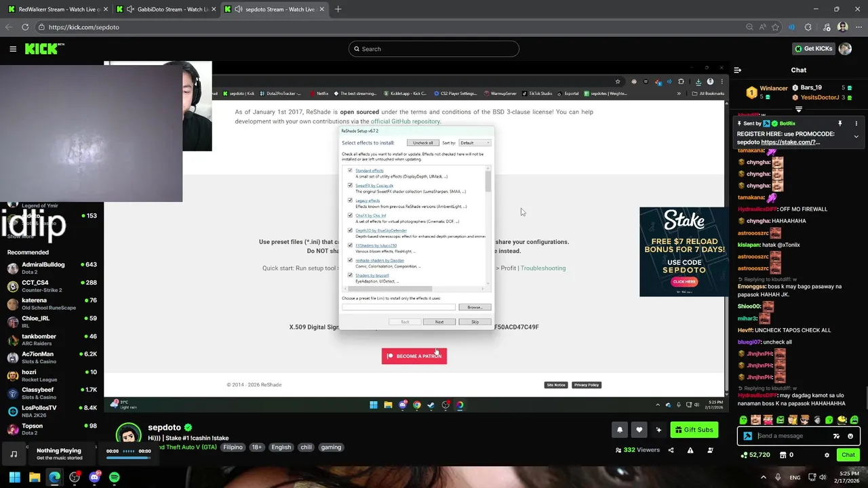
Task: Open AdmiralBulldog recommended channel
Action: tap(52, 268)
